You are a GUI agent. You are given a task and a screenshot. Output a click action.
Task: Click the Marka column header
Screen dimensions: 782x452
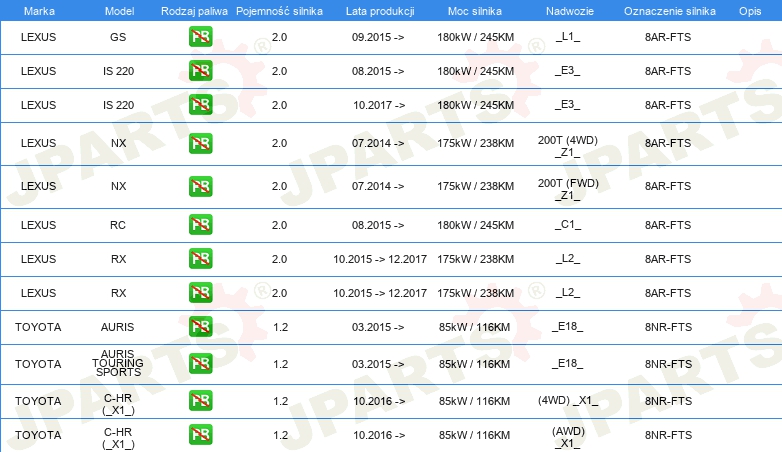39,11
